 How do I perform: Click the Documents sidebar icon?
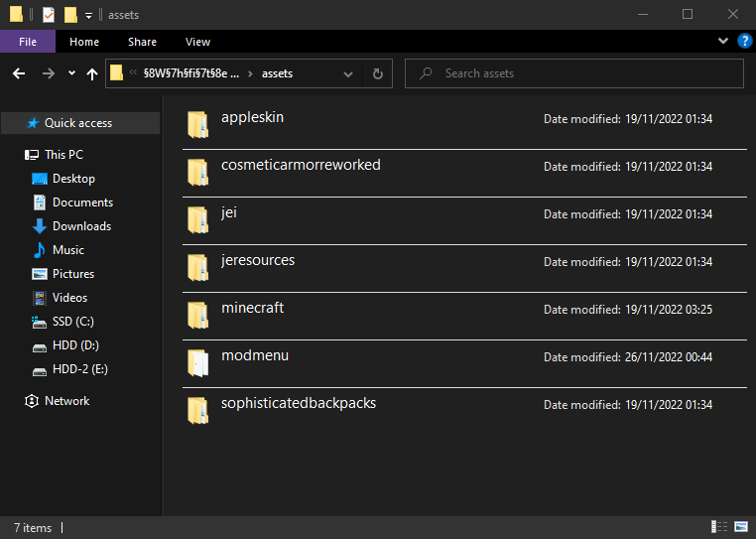pos(40,202)
